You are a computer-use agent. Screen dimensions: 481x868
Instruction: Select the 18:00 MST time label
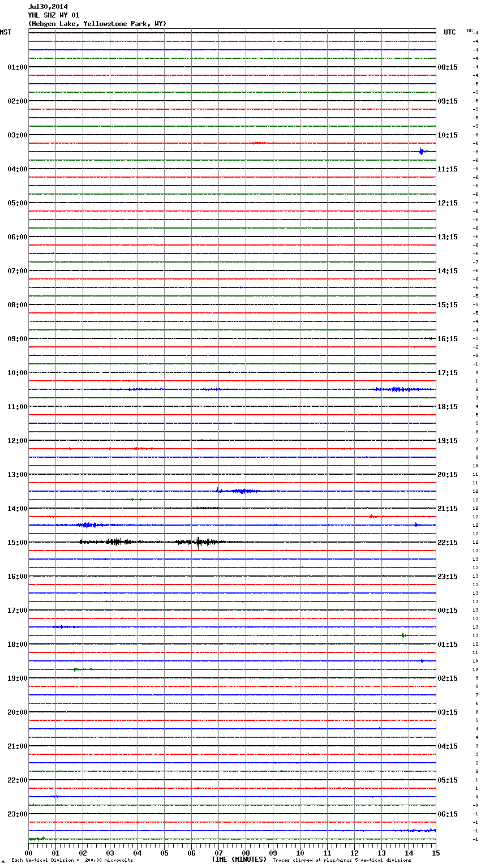click(x=18, y=644)
